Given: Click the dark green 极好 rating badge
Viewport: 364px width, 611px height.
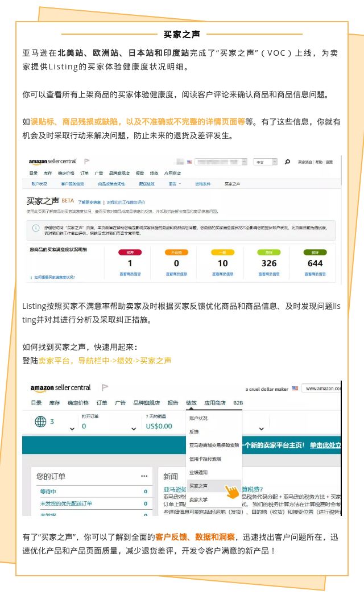Looking at the screenshot, I should pos(315,253).
